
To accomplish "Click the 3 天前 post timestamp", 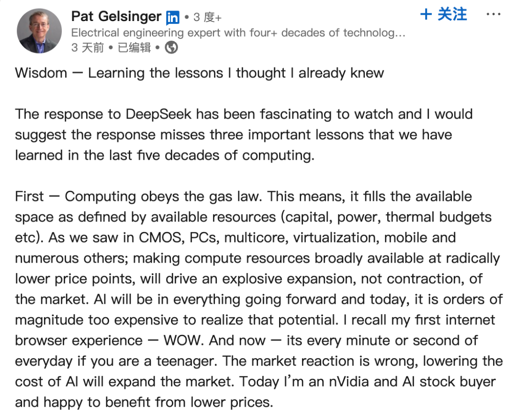I will (x=88, y=47).
